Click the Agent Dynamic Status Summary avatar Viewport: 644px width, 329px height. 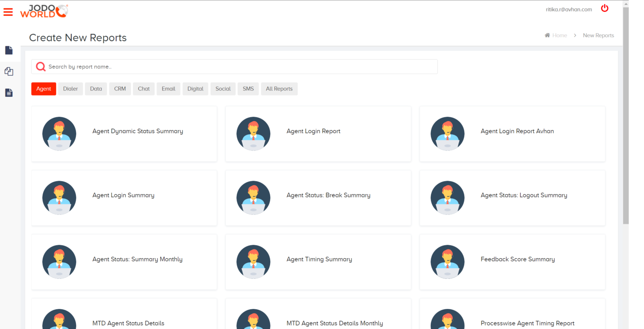(59, 134)
